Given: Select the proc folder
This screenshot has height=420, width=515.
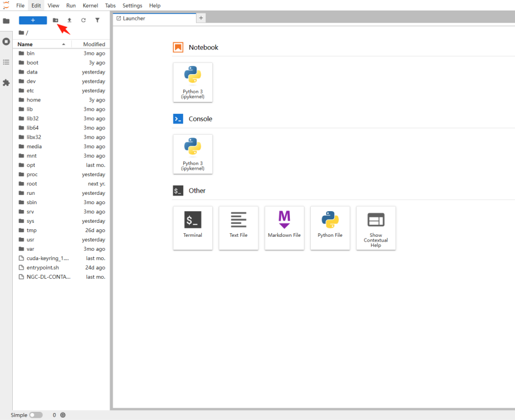Looking at the screenshot, I should pyautogui.click(x=61, y=174).
